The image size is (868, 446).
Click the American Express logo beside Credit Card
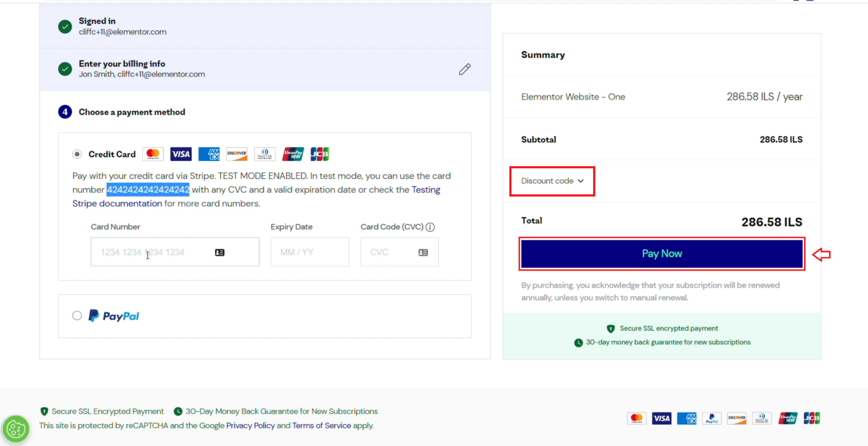[x=209, y=154]
